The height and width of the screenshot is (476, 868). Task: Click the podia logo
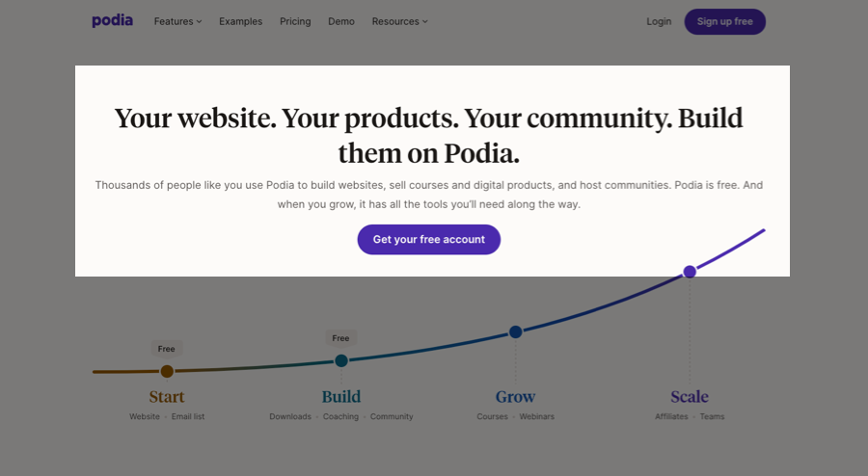pos(113,21)
